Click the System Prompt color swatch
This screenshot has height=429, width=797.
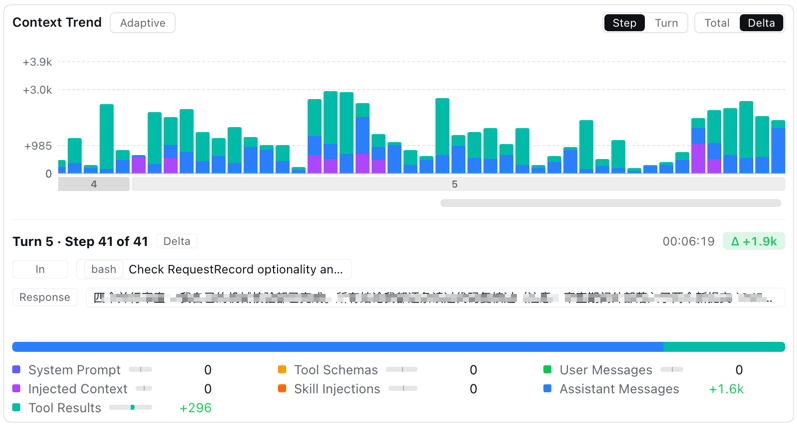pos(16,370)
